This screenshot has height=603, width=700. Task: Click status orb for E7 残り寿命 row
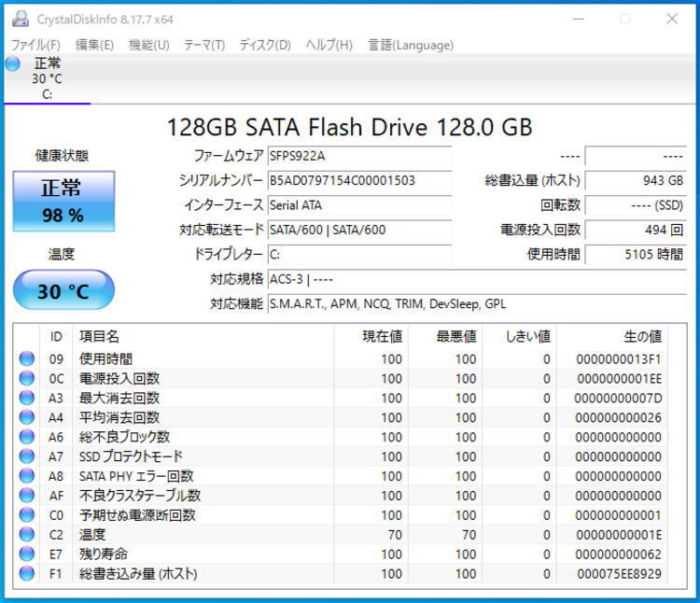pos(27,554)
